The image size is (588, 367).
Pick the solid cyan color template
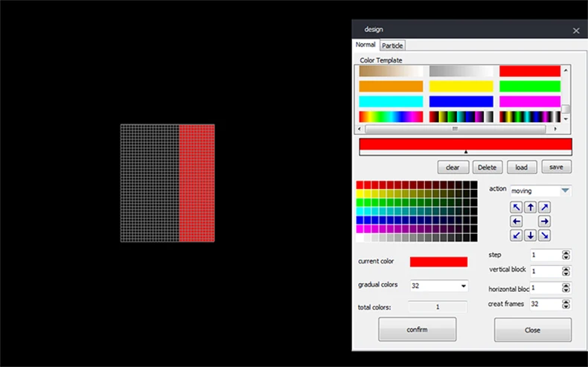point(391,101)
